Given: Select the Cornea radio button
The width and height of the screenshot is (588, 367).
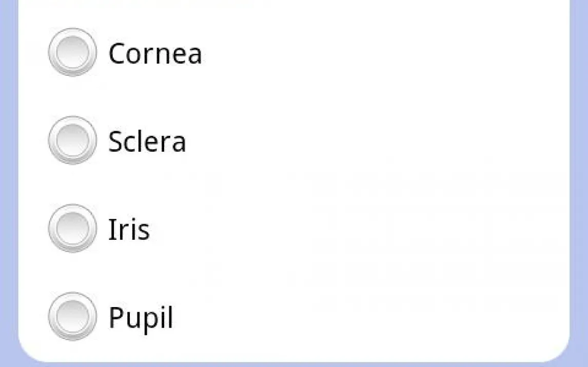Looking at the screenshot, I should point(72,52).
